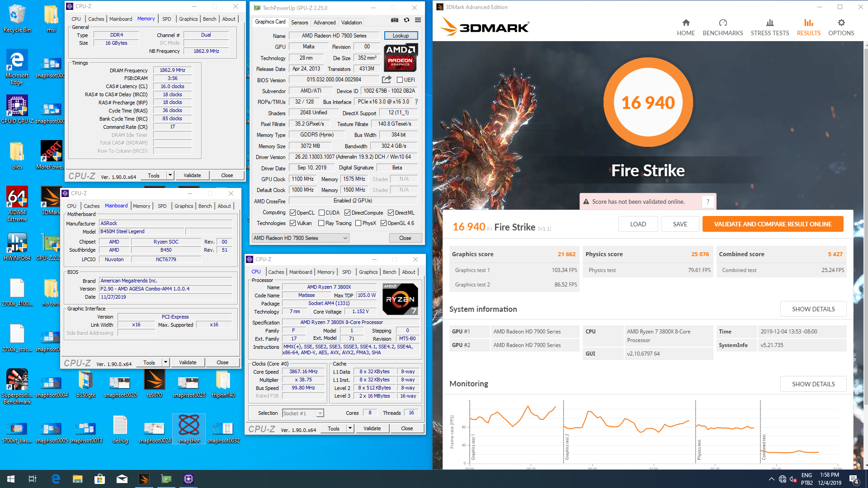
Task: Expand Tools arrow in CPU-Z Mainboard window
Action: pyautogui.click(x=165, y=362)
